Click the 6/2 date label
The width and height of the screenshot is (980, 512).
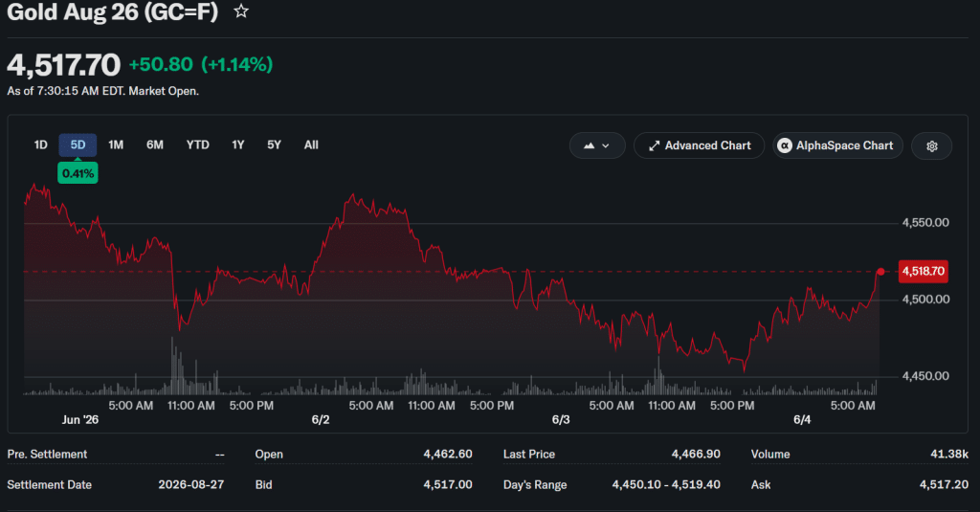[321, 420]
